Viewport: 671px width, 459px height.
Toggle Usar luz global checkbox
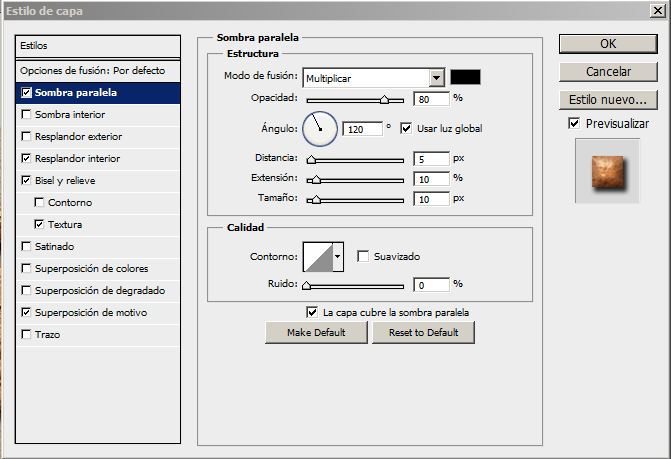[x=406, y=128]
